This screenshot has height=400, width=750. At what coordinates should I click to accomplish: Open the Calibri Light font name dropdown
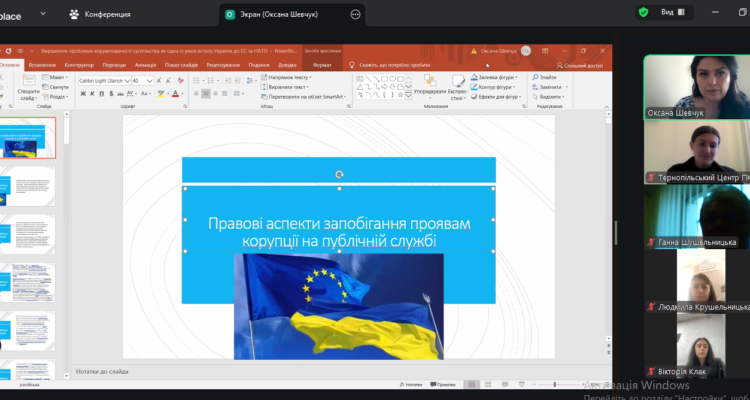103,80
